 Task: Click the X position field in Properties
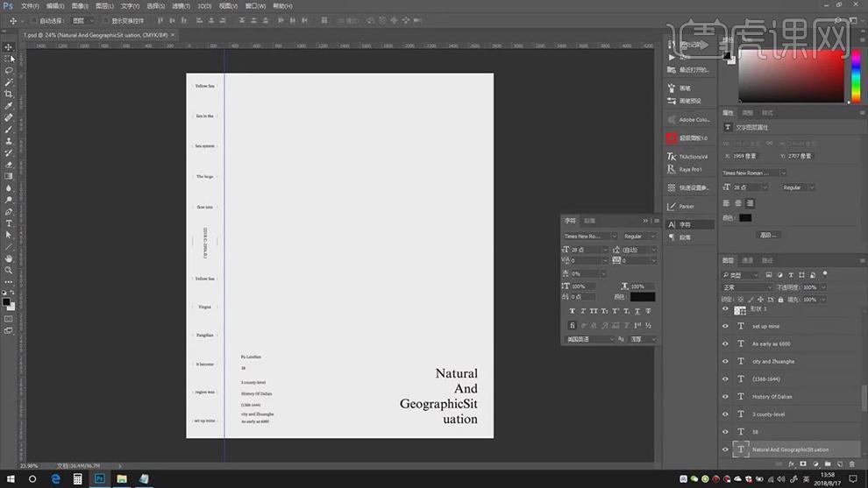747,156
